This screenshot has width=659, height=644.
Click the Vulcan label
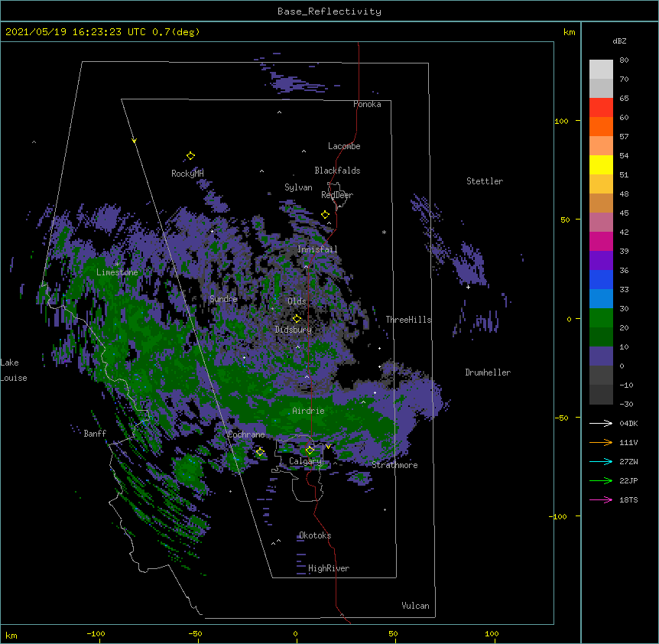[415, 606]
